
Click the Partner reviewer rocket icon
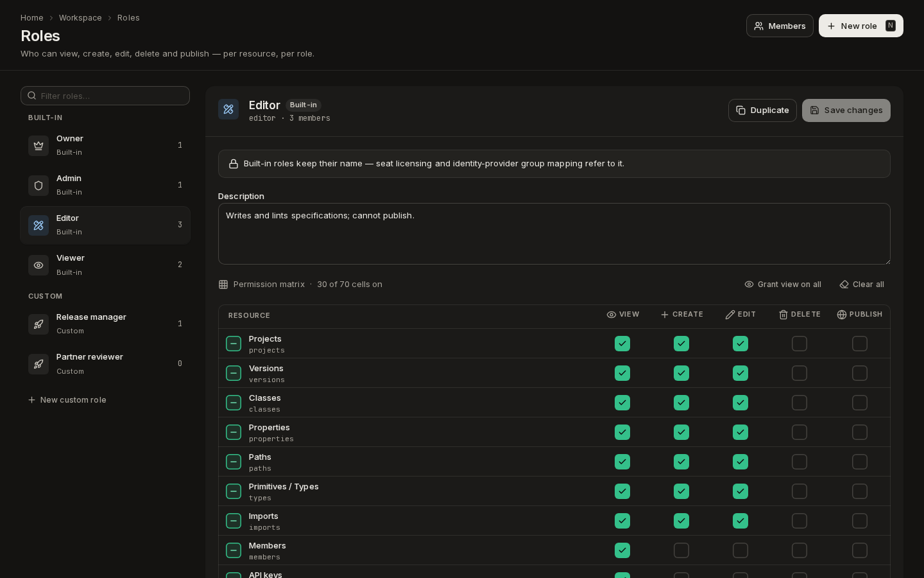[38, 364]
